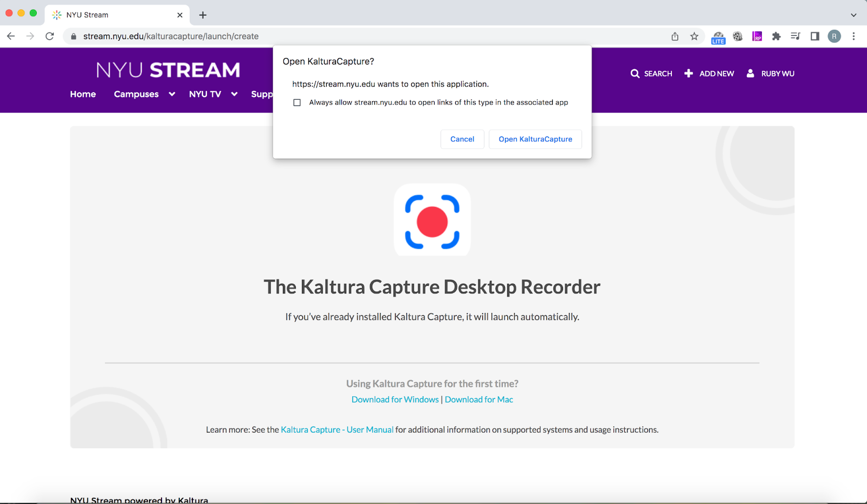
Task: Click SEARCH in the header
Action: (x=651, y=74)
